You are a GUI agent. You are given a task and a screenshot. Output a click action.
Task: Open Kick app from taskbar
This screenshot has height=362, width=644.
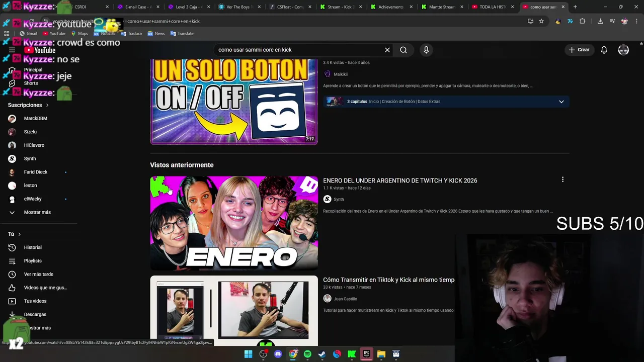(x=352, y=354)
